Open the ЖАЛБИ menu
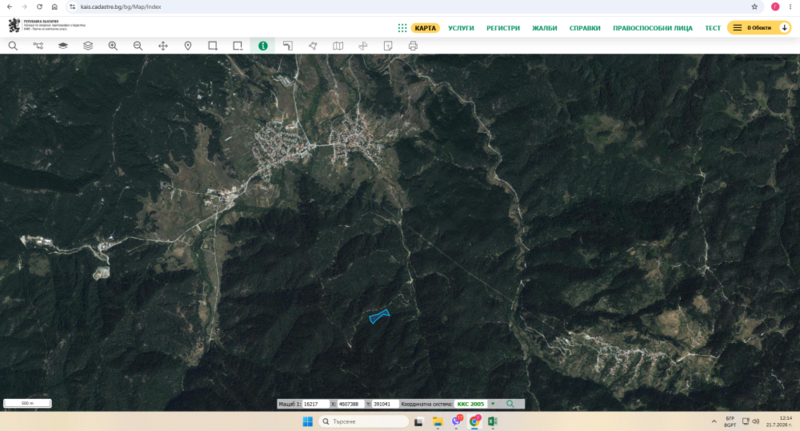Screen dimensions: 800x431 pos(544,28)
